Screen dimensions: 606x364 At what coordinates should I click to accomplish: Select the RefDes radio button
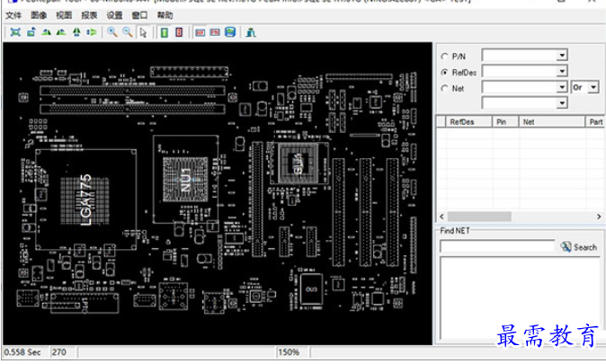coord(444,72)
